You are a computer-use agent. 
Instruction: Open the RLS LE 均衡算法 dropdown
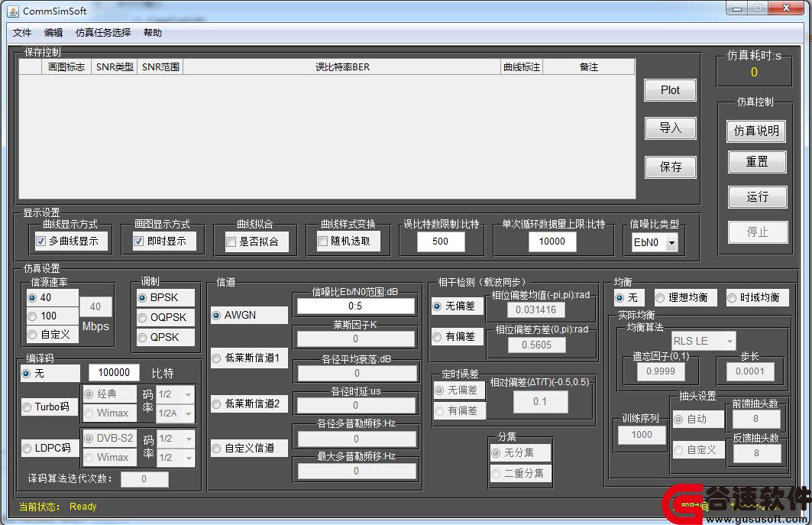coord(704,341)
